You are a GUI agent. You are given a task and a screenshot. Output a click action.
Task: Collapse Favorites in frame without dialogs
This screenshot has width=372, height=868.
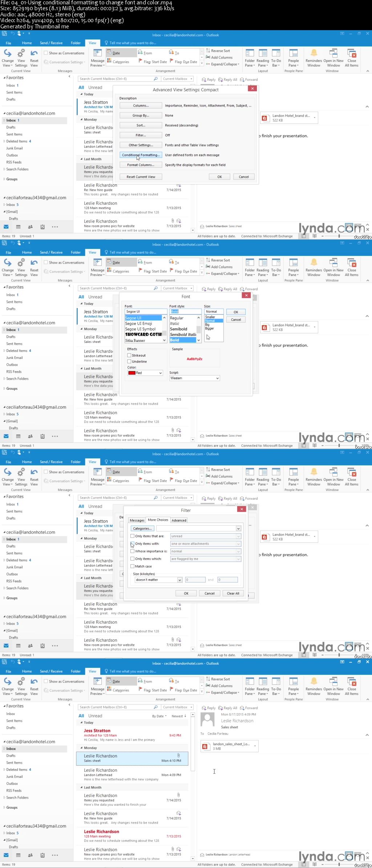click(x=4, y=706)
